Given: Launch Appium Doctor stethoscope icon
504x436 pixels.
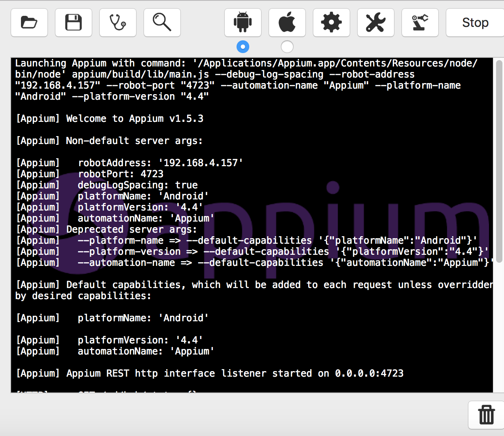Looking at the screenshot, I should coord(118,23).
